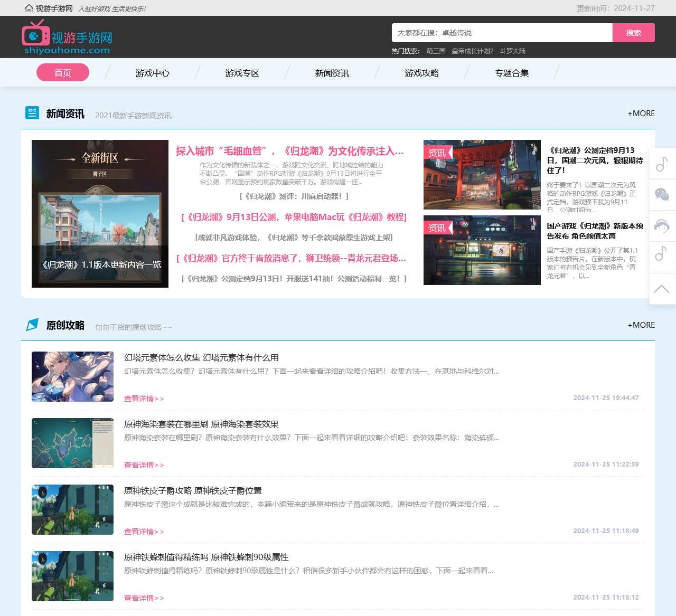
Task: Open the 全新街区 news thumbnail image
Action: tap(100, 213)
